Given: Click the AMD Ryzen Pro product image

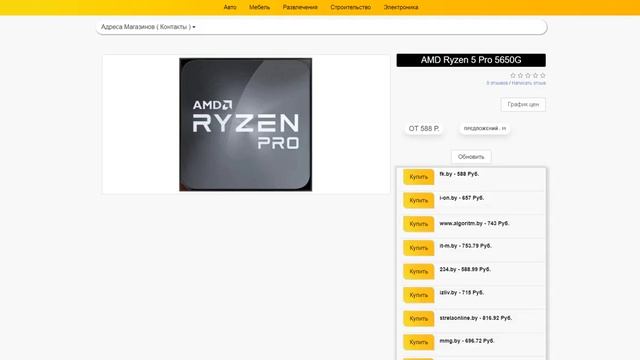Looking at the screenshot, I should point(246,124).
